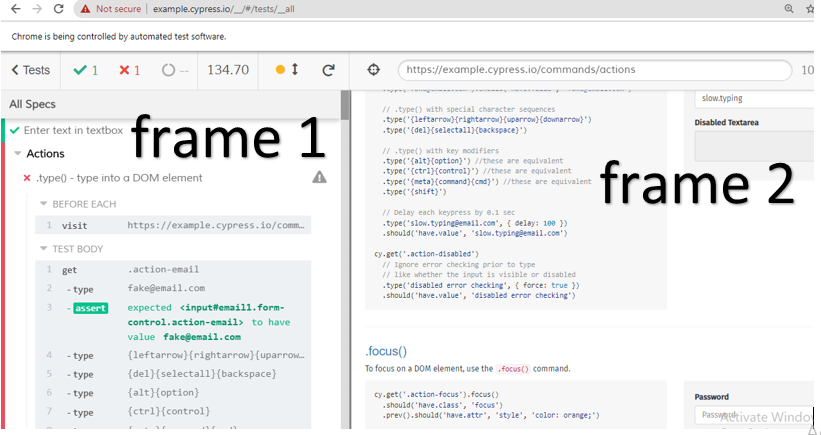Toggle auto-scrolling orange dot control

coord(287,70)
